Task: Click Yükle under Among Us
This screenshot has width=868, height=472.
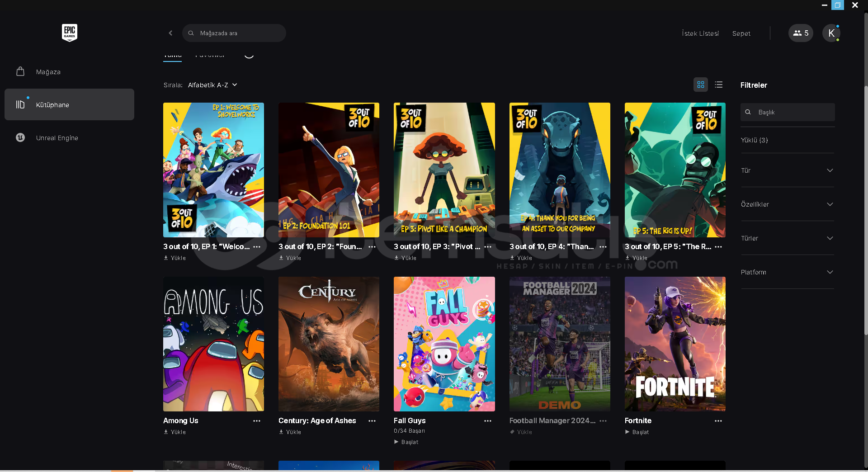Action: [175, 432]
